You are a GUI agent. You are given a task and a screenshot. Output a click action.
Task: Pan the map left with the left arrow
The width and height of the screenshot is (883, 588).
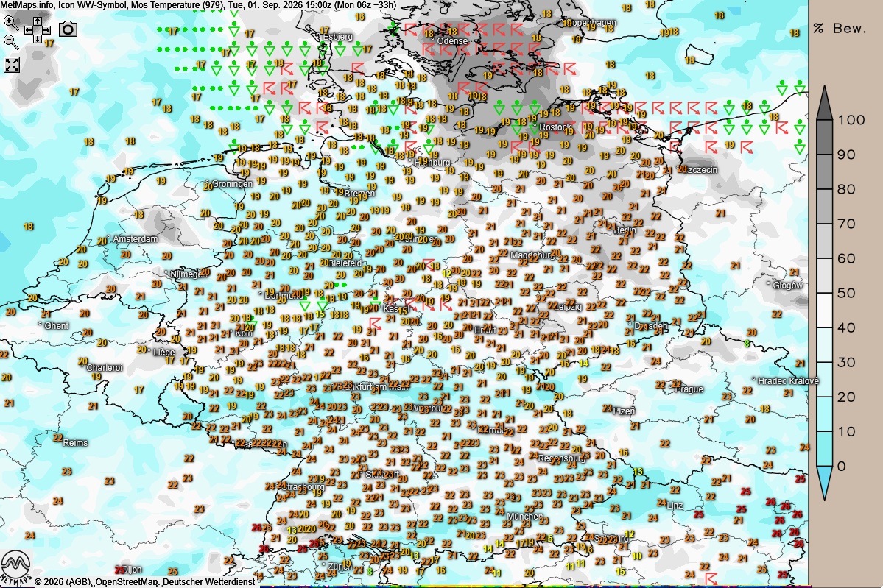[x=29, y=30]
